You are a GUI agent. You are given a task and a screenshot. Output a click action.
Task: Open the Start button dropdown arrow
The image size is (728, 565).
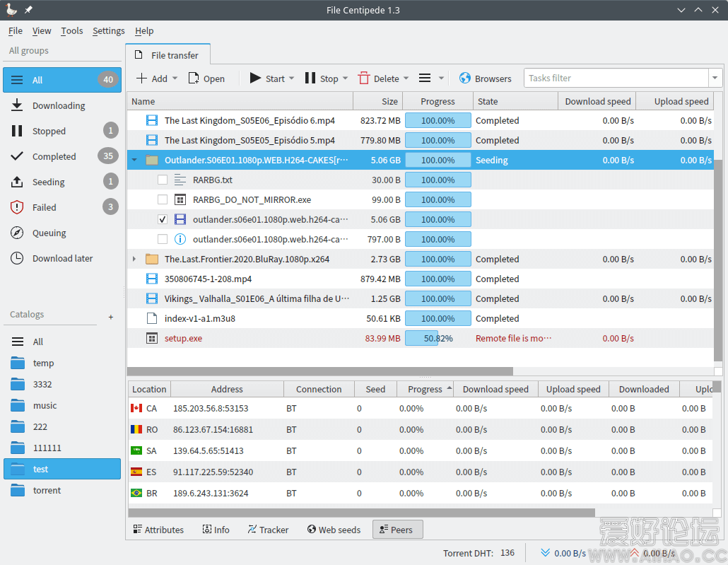(x=290, y=78)
